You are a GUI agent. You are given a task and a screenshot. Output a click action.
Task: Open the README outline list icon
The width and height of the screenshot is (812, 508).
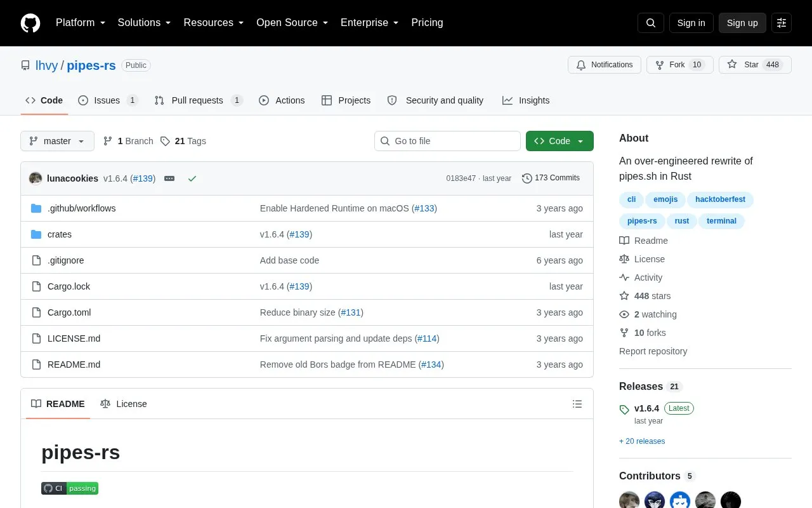[x=577, y=404]
